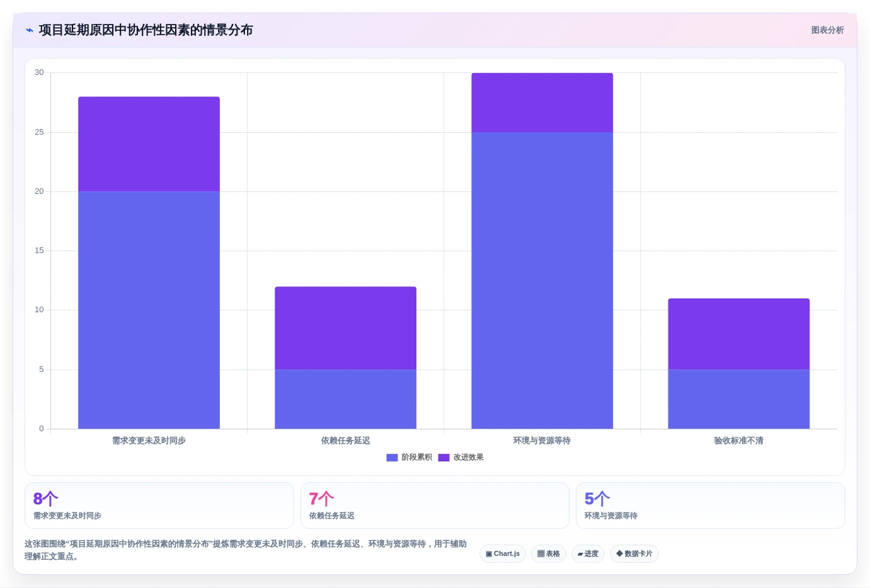870x588 pixels.
Task: Select the Chart.js tag chip
Action: point(503,554)
